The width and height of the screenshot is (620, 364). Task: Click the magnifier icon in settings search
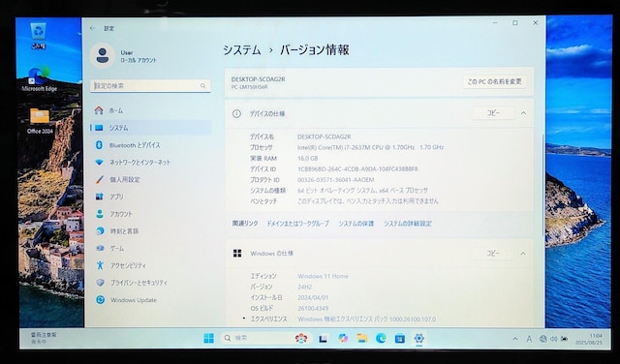[x=202, y=86]
